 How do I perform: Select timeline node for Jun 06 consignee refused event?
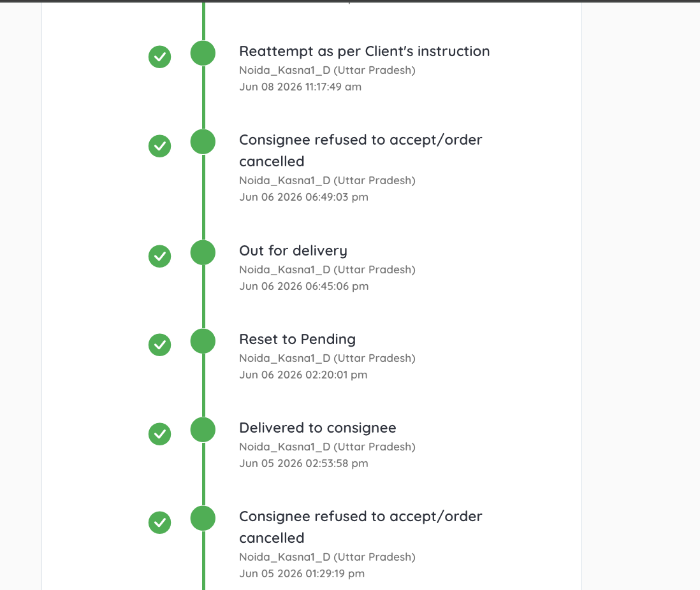pos(203,142)
